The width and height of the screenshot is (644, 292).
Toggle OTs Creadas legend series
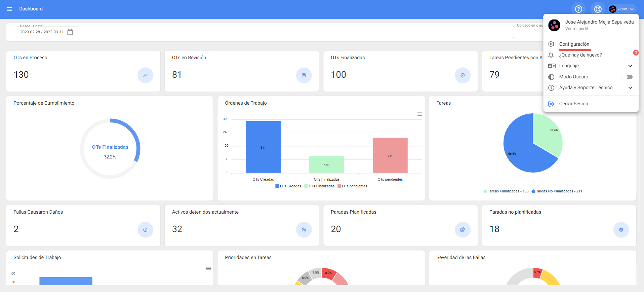[x=288, y=186]
